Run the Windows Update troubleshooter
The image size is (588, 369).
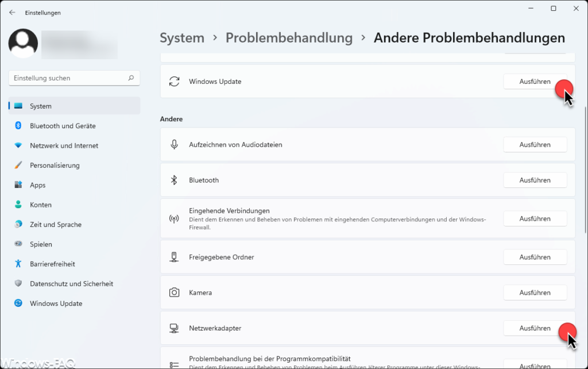(535, 82)
